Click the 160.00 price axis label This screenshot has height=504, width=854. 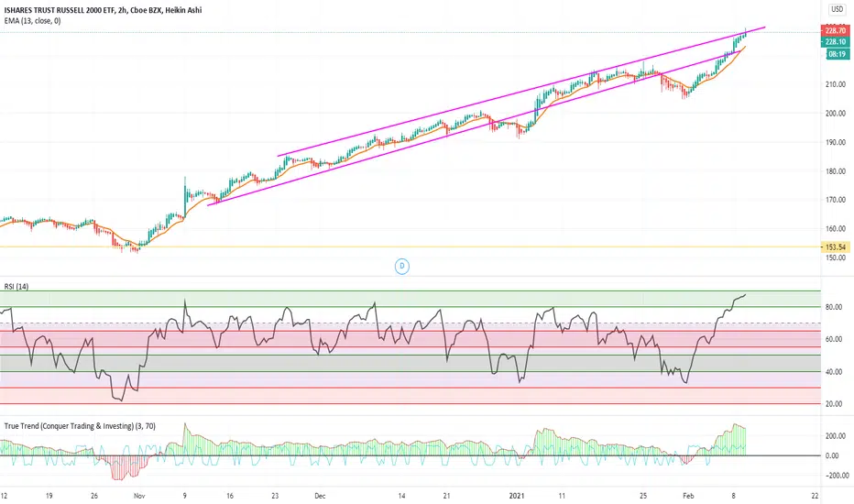click(835, 229)
